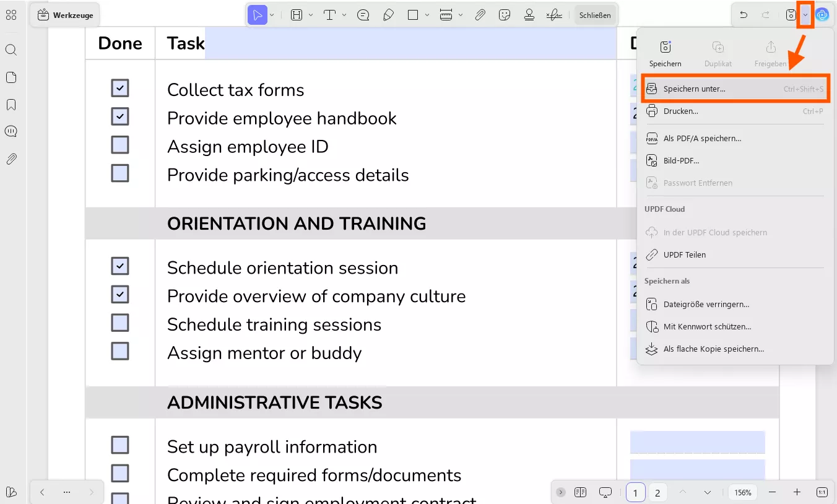Viewport: 837px width, 504px height.
Task: Select In der UPDF Cloud speichern
Action: 735,233
